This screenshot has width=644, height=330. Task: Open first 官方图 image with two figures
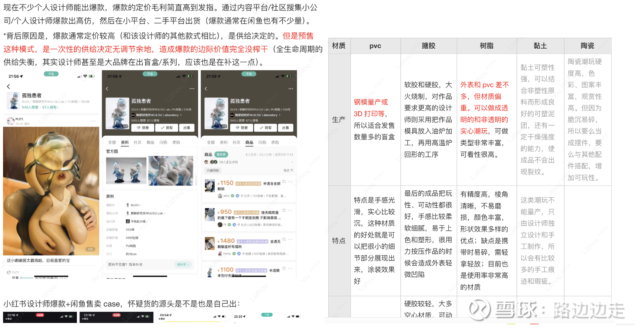[126, 171]
